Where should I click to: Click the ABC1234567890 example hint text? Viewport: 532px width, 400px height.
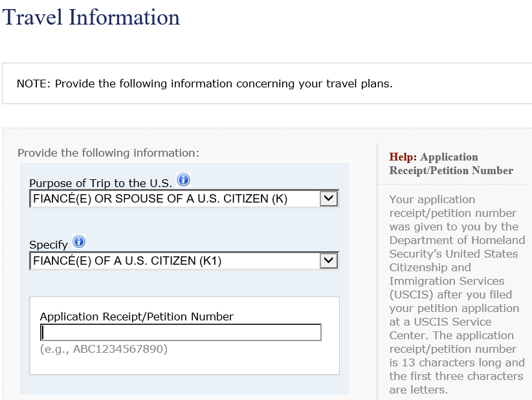pyautogui.click(x=104, y=349)
